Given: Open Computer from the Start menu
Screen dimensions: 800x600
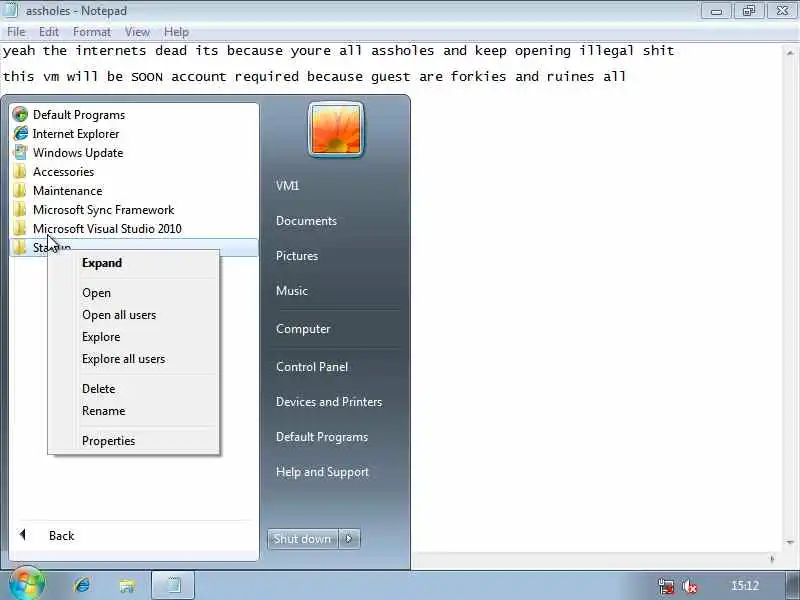Looking at the screenshot, I should click(303, 329).
